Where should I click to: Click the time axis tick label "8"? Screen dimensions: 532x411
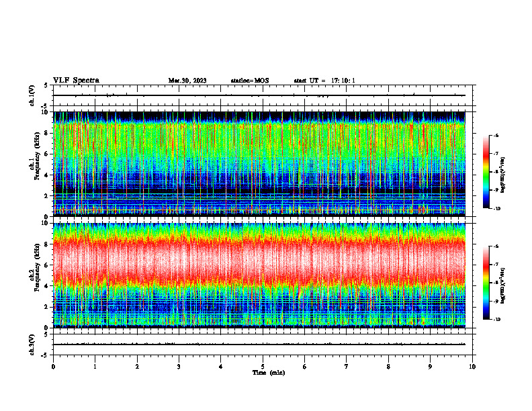[388, 367]
